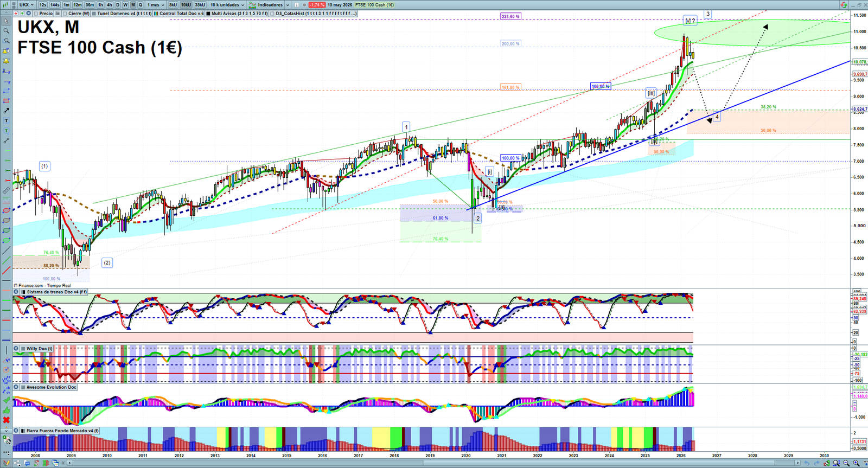
Task: Select the monthly M timeframe
Action: coord(133,5)
